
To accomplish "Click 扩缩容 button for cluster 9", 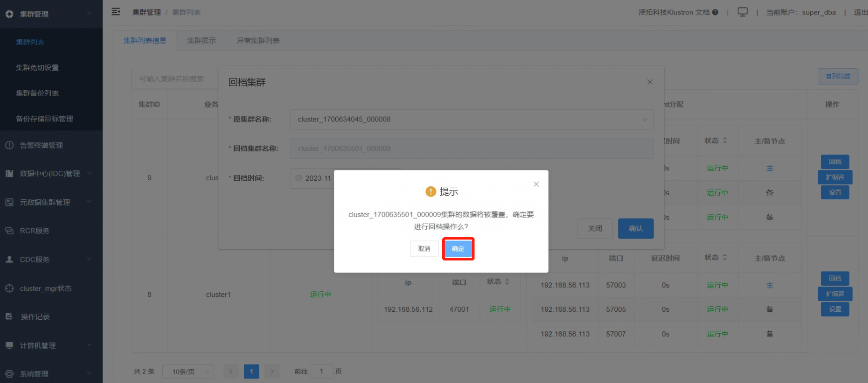I will click(x=835, y=177).
